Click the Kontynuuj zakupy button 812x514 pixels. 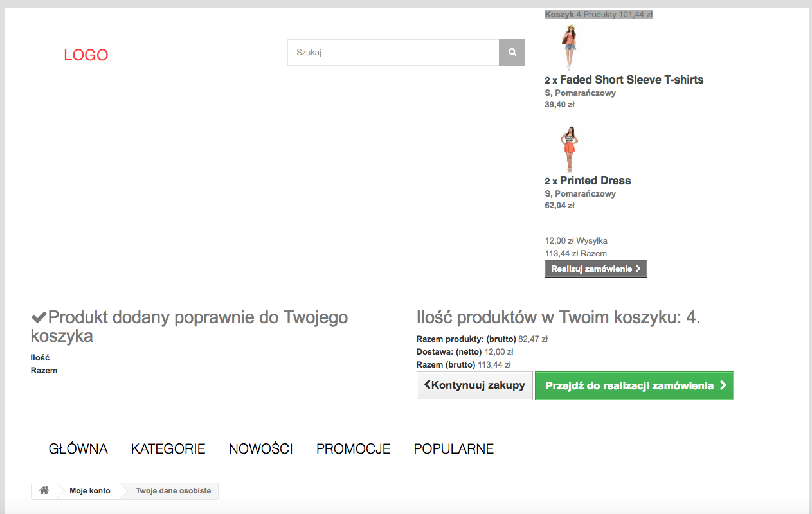click(474, 385)
